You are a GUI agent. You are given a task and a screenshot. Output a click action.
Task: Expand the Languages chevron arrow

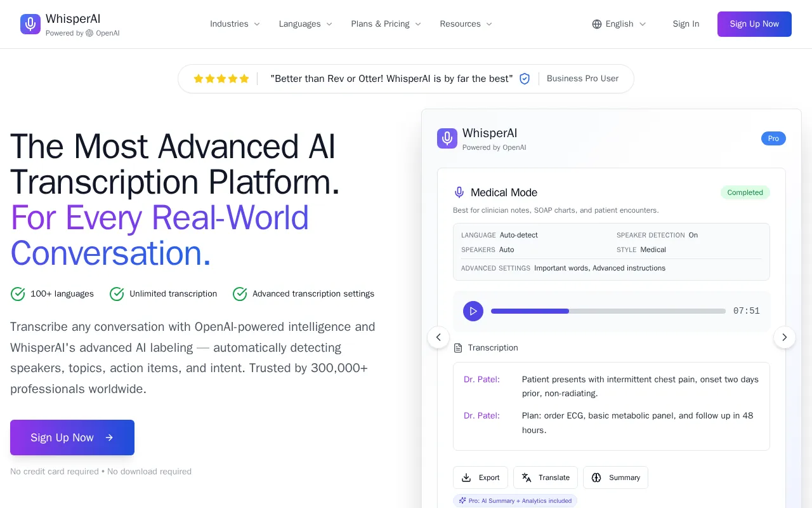[329, 24]
